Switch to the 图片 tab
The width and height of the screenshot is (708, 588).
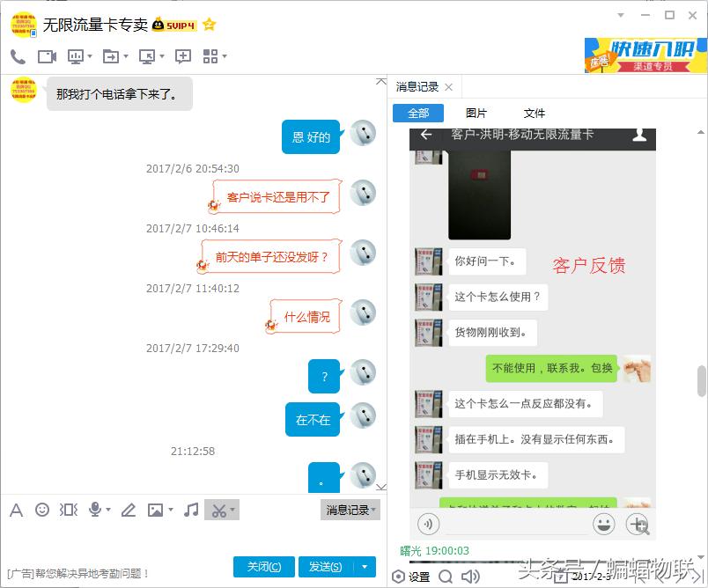[x=477, y=113]
